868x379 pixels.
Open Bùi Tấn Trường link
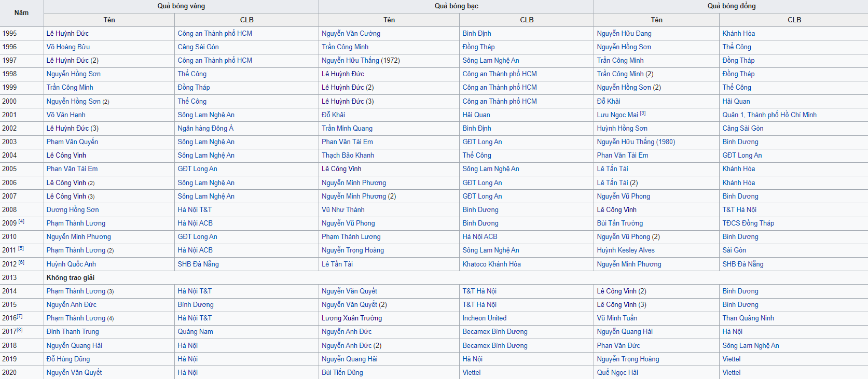pos(620,223)
